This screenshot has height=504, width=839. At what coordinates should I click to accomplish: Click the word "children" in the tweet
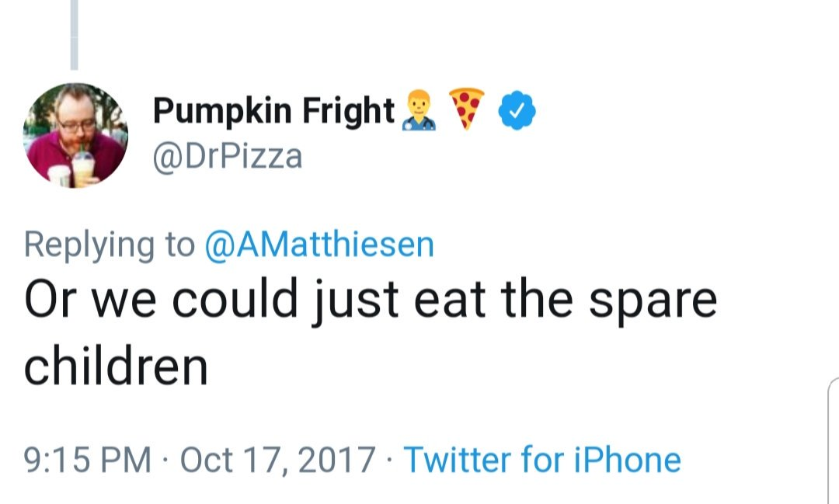116,367
